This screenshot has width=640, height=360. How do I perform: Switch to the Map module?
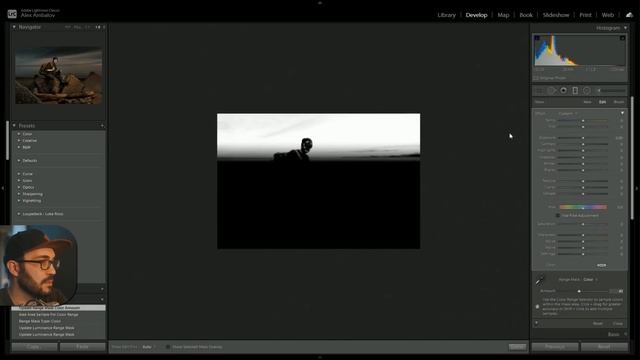pyautogui.click(x=503, y=15)
